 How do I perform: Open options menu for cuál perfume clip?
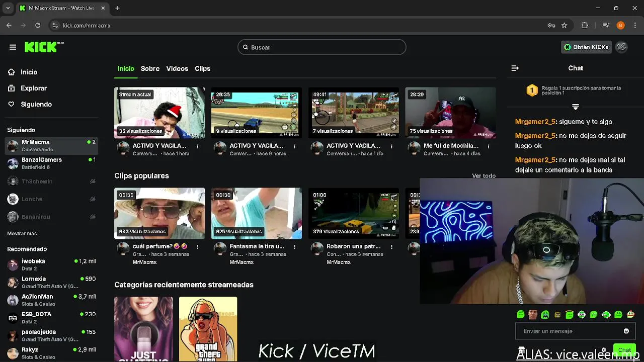tap(197, 247)
